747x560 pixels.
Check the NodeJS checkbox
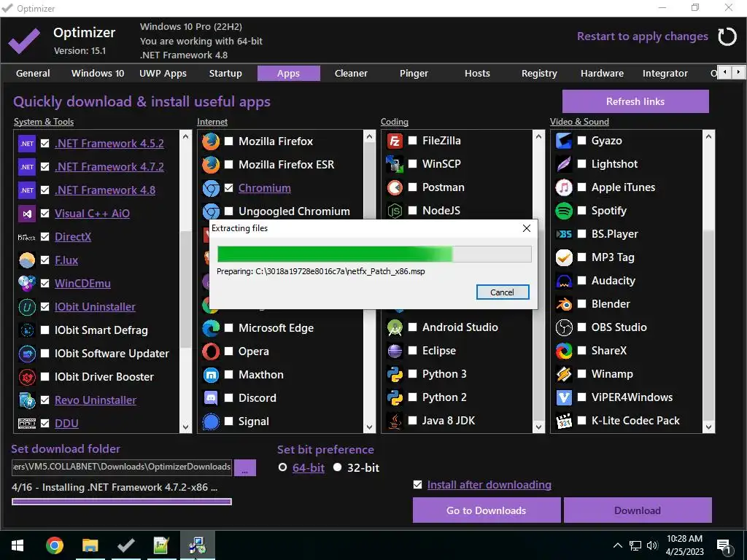click(x=413, y=210)
